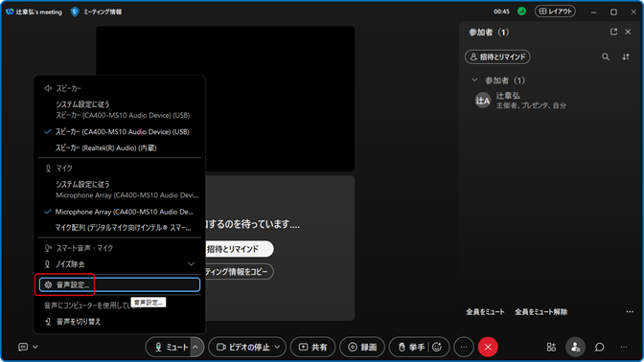The image size is (644, 362).
Task: Open caption options arrow at bottom left
Action: click(35, 348)
